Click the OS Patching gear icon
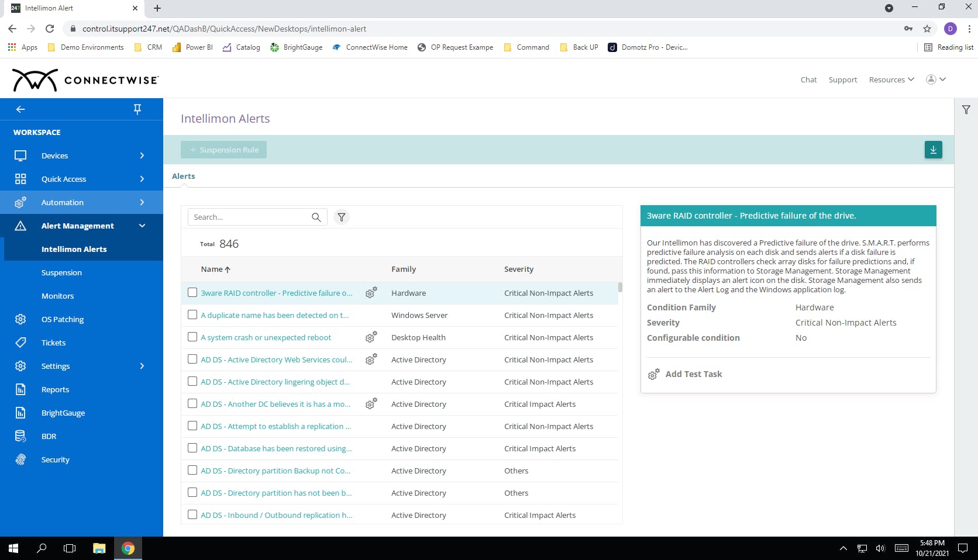Screen dimensions: 978x560 [x=20, y=319]
